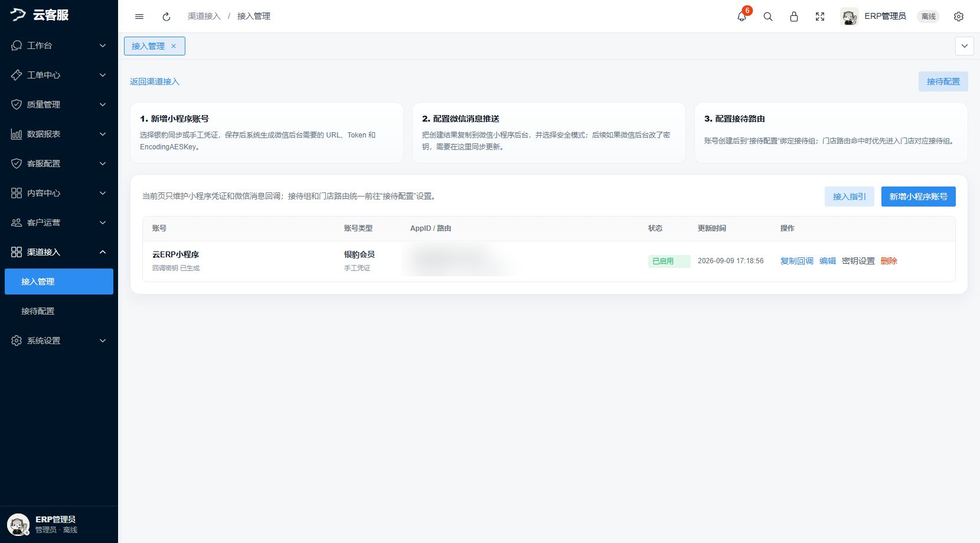
Task: Click the refresh page icon
Action: 166,17
